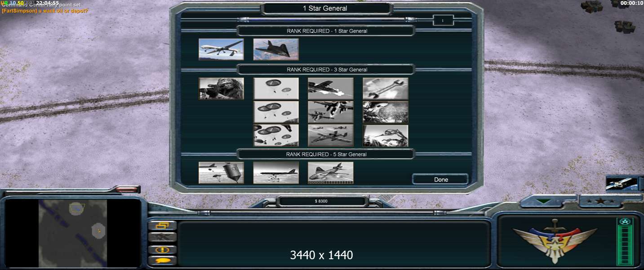Viewport: 644px width, 270px height.
Task: Click the green power level meter
Action: (624, 242)
